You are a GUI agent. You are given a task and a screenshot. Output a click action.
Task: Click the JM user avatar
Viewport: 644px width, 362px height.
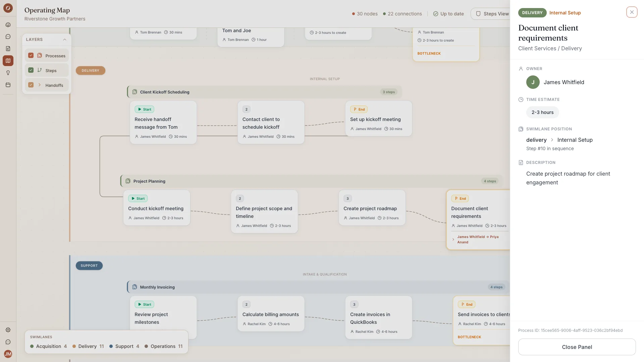tap(8, 354)
